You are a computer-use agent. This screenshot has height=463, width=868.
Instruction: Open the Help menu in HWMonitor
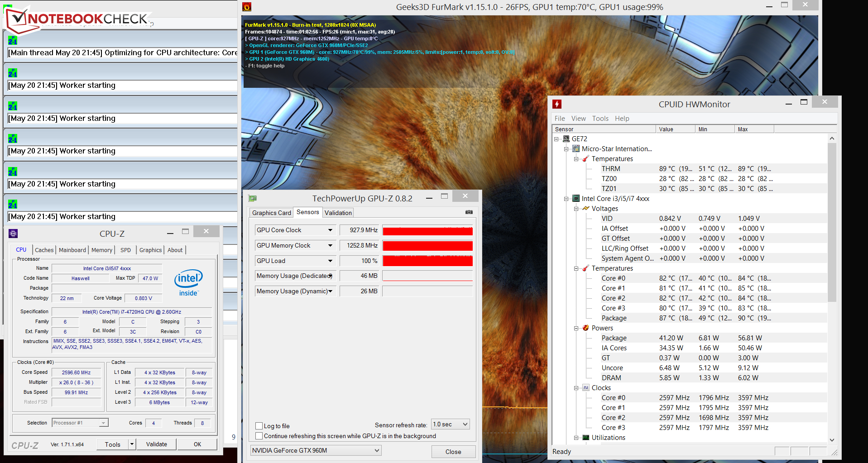click(x=622, y=119)
